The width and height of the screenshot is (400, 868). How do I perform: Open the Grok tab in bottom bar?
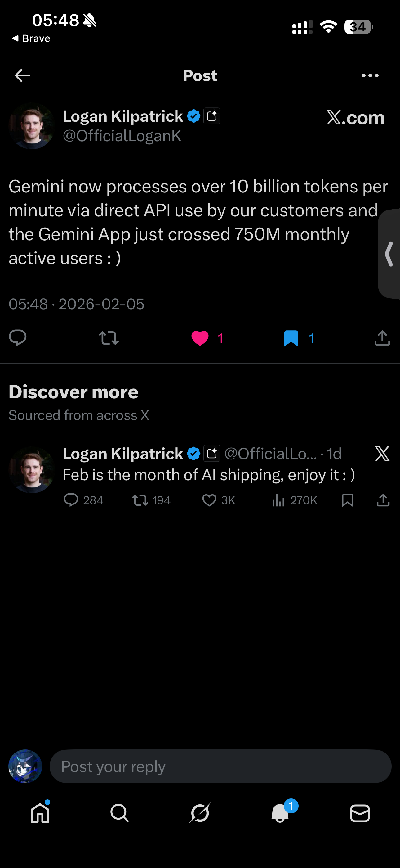pos(200,813)
